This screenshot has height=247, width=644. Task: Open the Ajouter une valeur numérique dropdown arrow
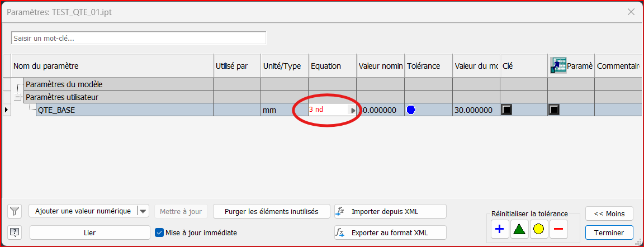pyautogui.click(x=144, y=211)
